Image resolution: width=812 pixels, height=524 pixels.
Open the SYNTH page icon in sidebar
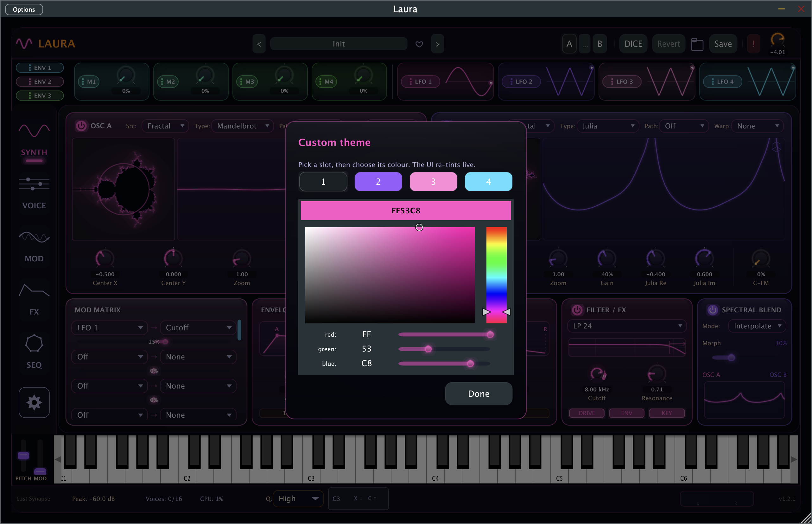[x=34, y=131]
